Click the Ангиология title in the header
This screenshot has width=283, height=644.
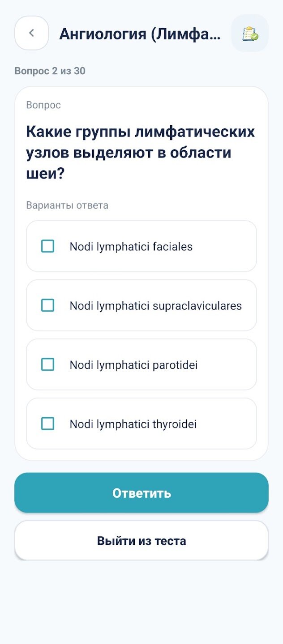pos(140,34)
